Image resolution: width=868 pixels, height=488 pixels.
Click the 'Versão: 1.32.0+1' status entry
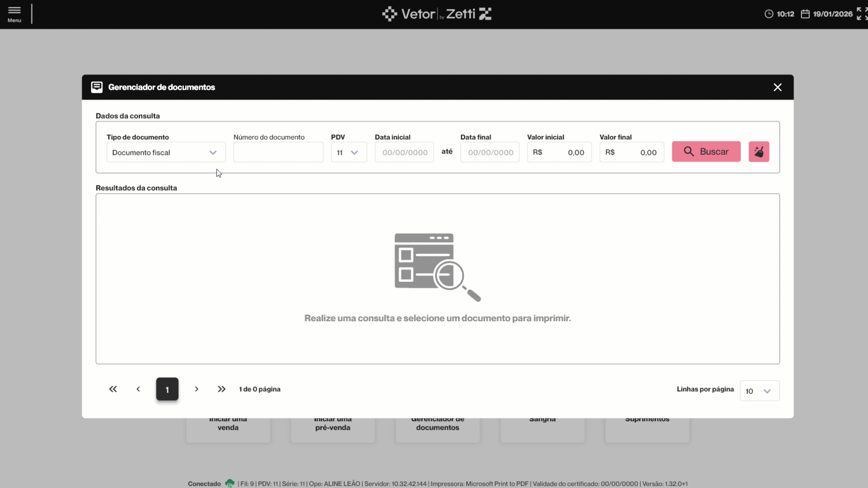(665, 484)
